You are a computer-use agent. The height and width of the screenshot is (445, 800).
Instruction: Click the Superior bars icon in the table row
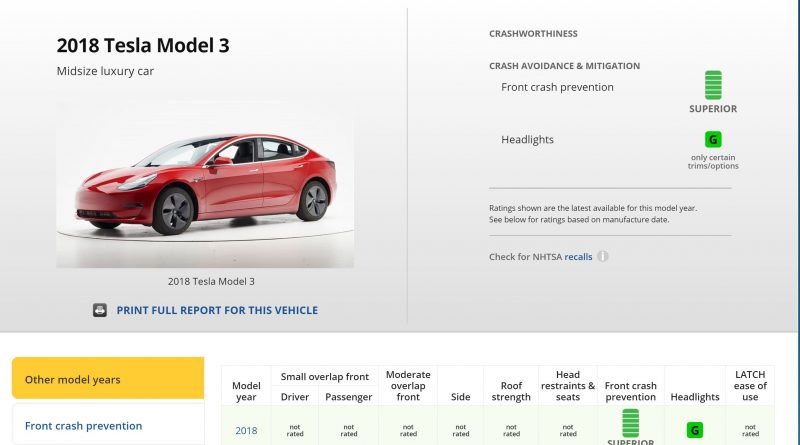(x=631, y=420)
